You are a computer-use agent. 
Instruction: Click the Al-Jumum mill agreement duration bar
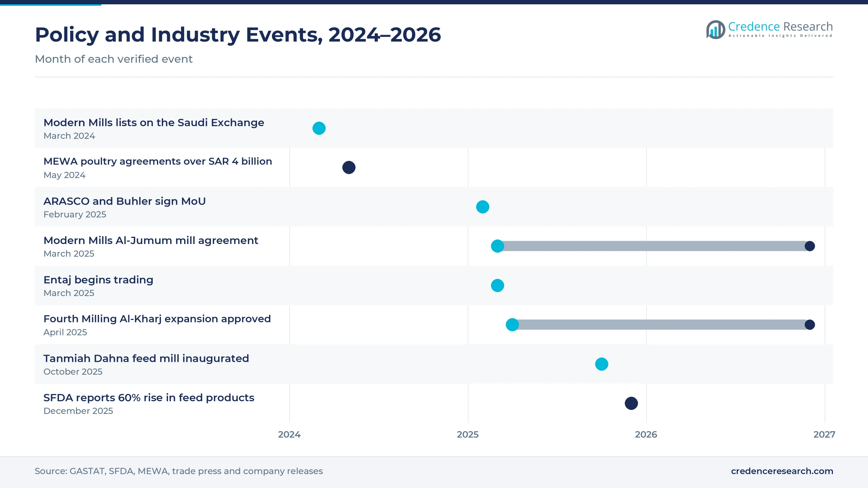tap(654, 246)
